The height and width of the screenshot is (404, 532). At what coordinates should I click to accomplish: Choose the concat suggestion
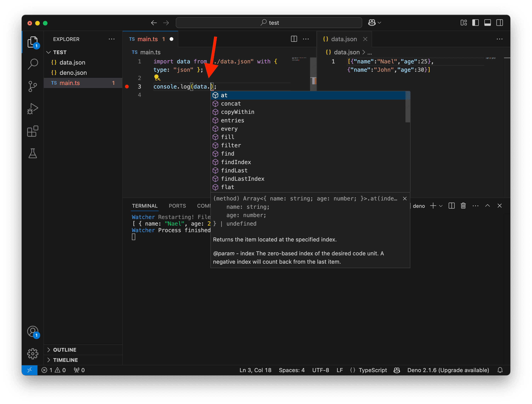(x=308, y=104)
